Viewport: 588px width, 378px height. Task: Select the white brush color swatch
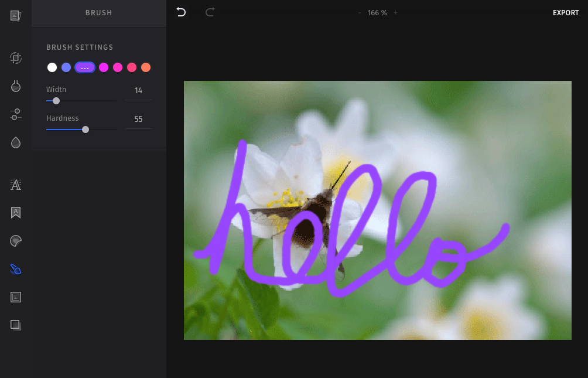52,67
